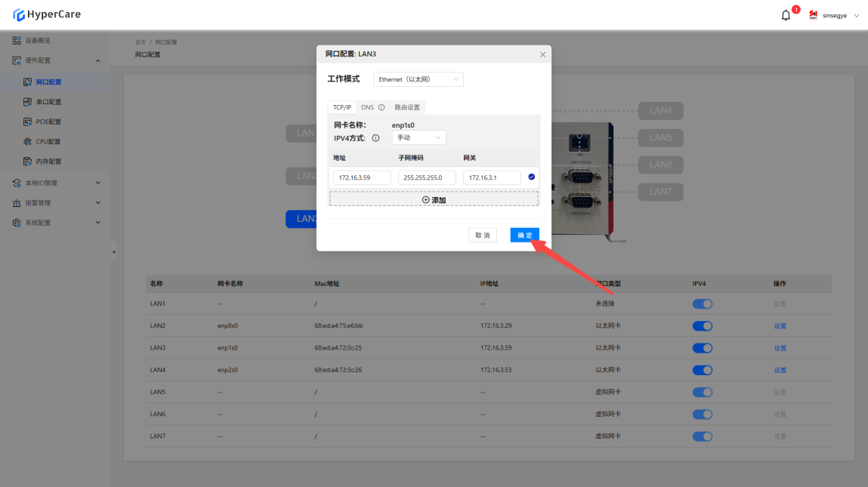Open the IPV4 method dropdown
Viewport: 868px width, 487px height.
point(419,138)
